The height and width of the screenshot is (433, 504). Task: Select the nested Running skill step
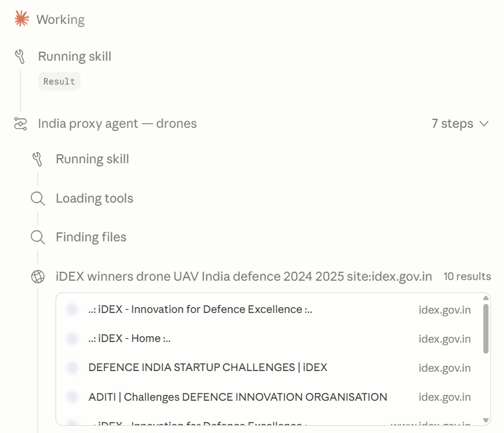click(x=92, y=159)
